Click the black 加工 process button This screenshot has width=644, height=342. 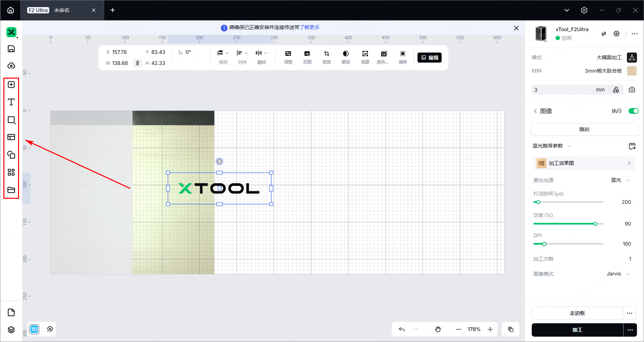[577, 330]
